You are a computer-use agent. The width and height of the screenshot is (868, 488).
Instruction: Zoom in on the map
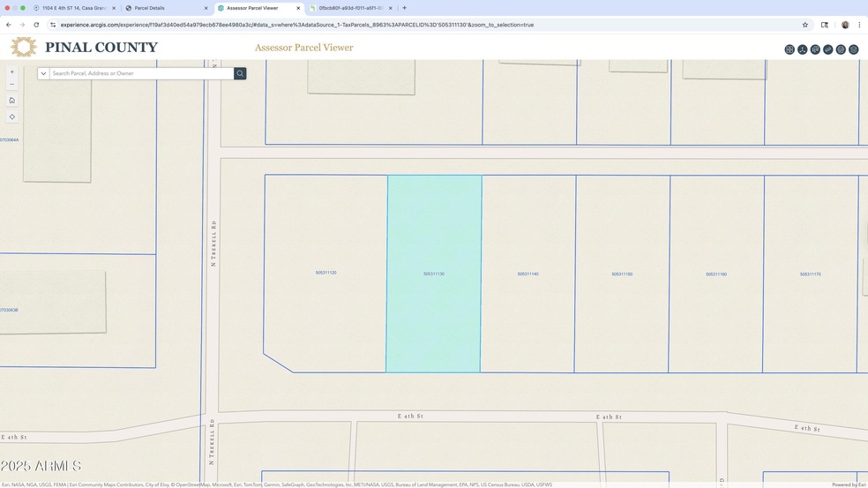pyautogui.click(x=11, y=71)
